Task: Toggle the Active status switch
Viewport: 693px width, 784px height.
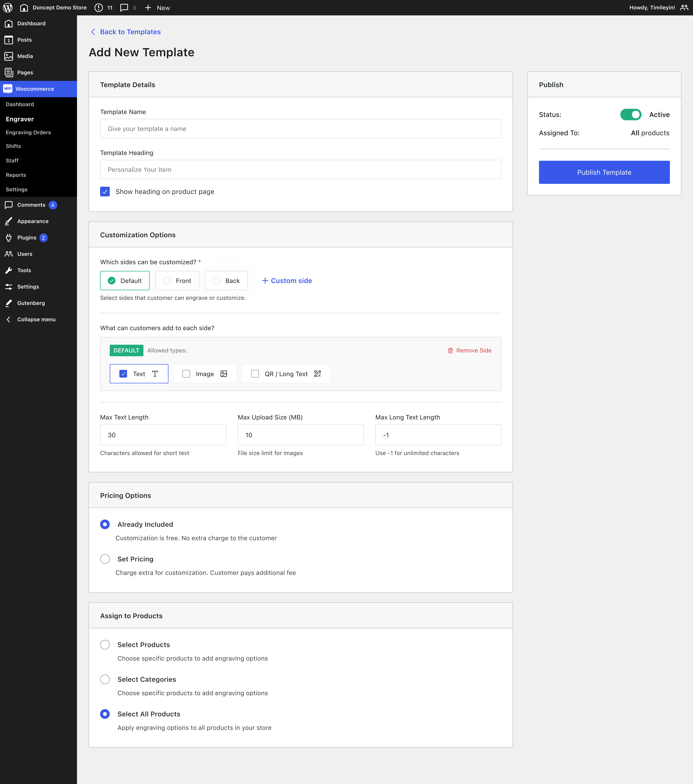Action: pyautogui.click(x=631, y=115)
